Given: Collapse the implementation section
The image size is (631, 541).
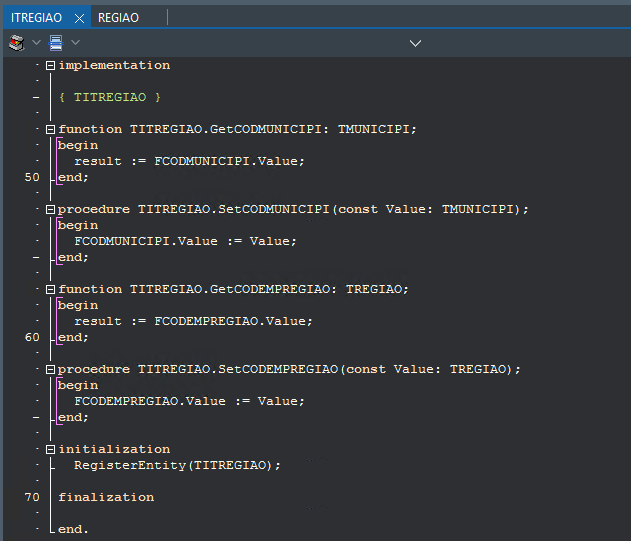Looking at the screenshot, I should tap(50, 65).
